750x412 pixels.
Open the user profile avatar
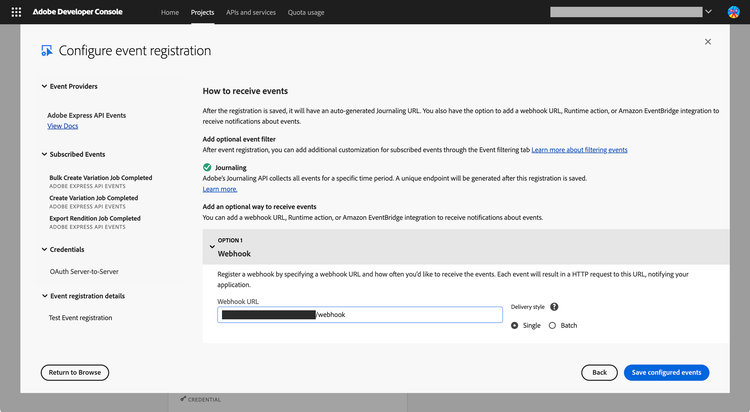tap(733, 12)
